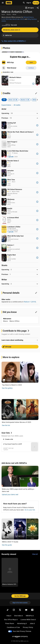Select the All credits option
Screen dimensions: 40x644
17,105
